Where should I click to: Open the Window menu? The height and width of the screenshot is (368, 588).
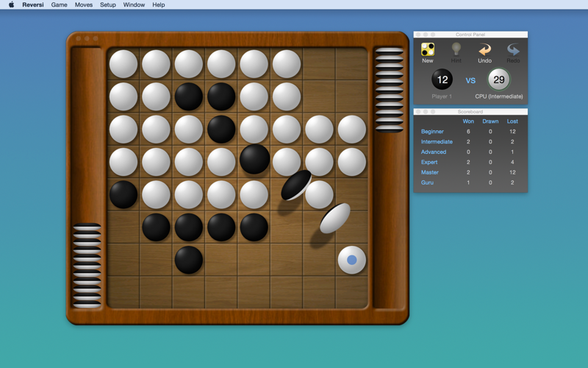click(x=134, y=4)
